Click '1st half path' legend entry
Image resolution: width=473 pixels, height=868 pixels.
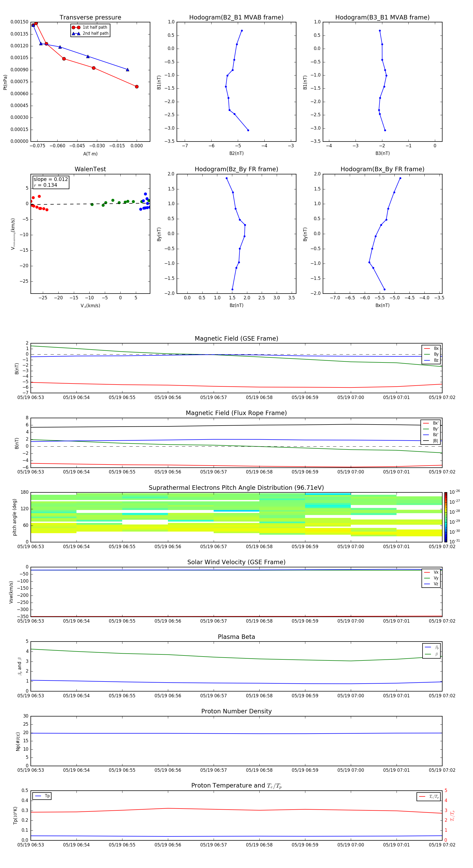coord(90,27)
